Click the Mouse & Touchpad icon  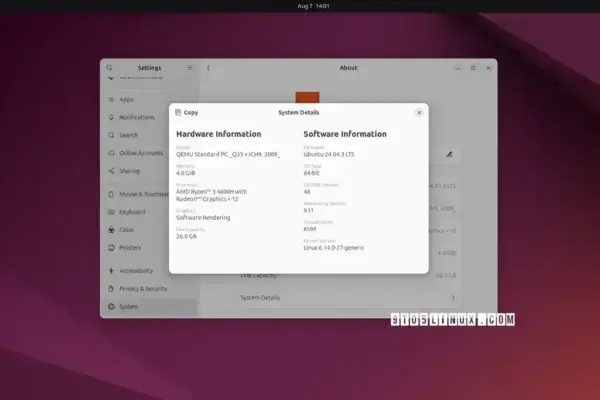111,194
